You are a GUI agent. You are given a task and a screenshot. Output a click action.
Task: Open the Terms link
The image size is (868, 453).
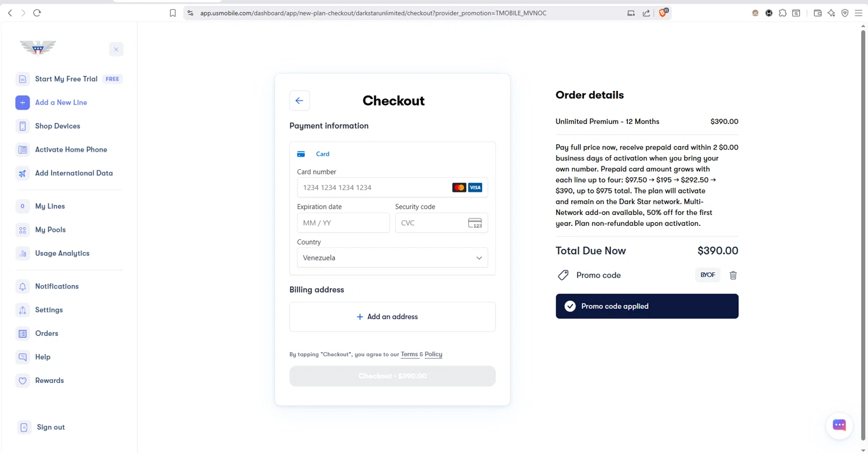coord(409,355)
